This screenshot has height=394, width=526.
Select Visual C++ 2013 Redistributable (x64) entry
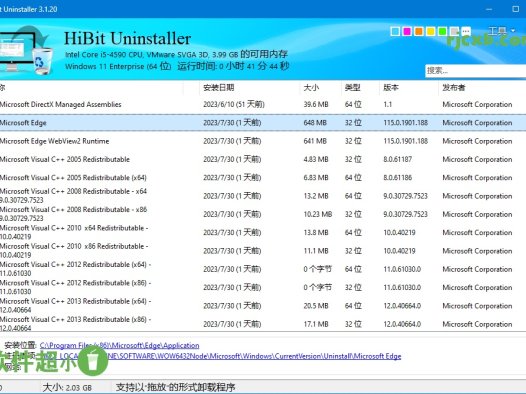coord(263,306)
